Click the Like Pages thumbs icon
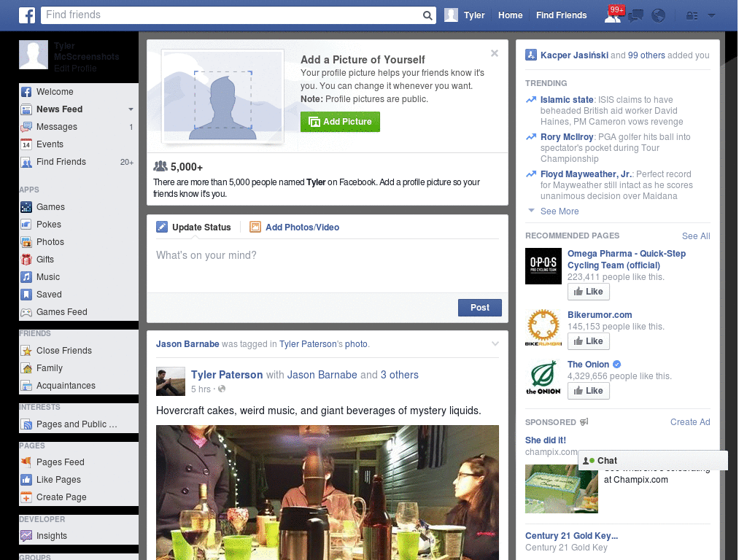 [26, 480]
